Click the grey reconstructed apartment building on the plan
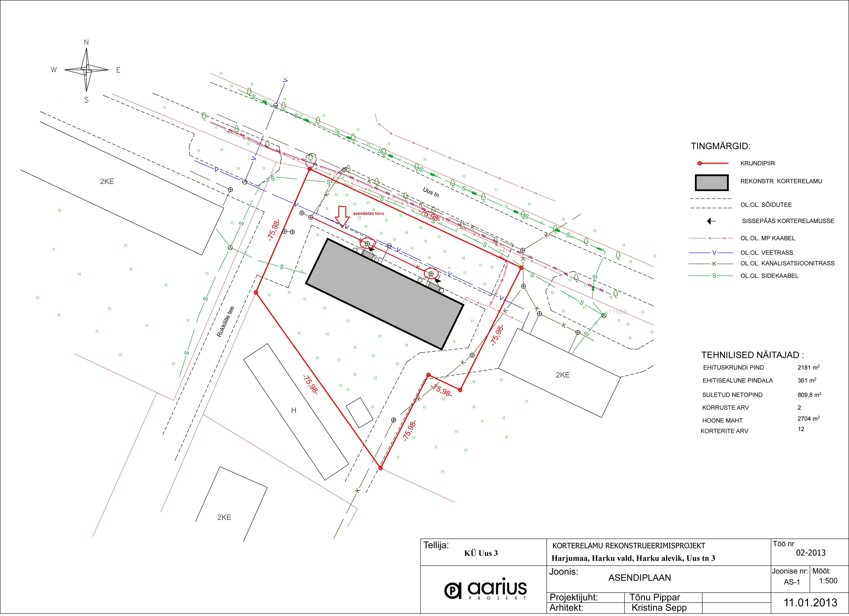 pyautogui.click(x=385, y=294)
